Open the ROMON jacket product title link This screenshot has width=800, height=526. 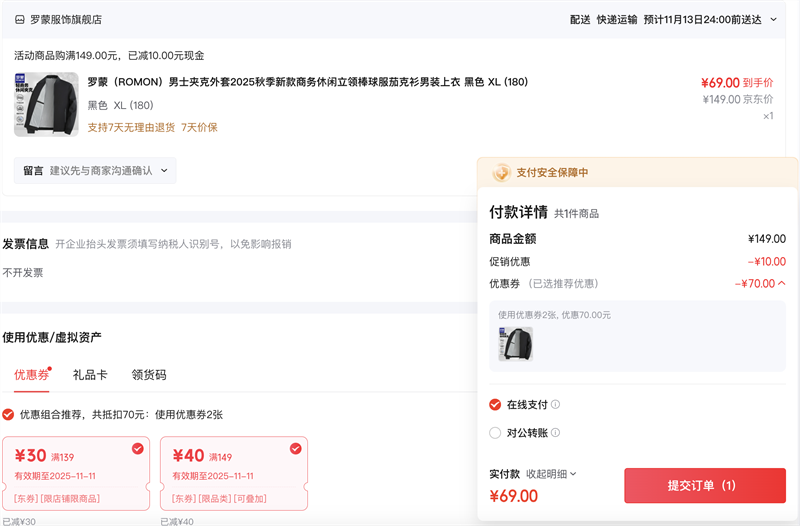[307, 82]
